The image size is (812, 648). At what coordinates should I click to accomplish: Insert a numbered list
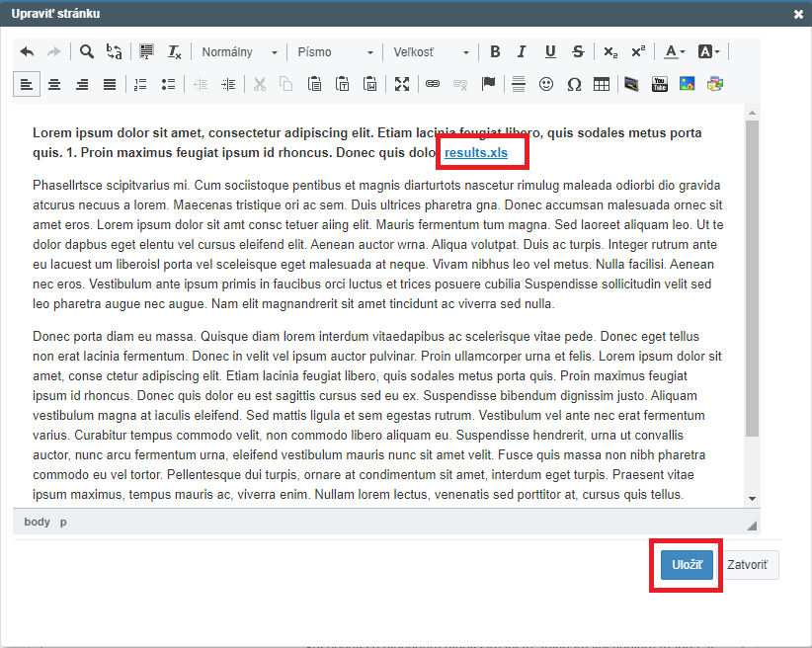tap(140, 84)
